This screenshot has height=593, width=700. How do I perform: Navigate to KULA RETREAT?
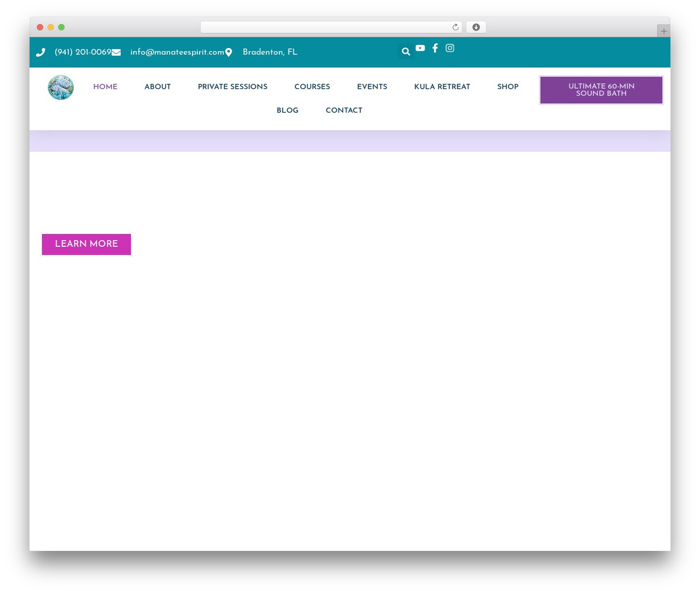(442, 86)
